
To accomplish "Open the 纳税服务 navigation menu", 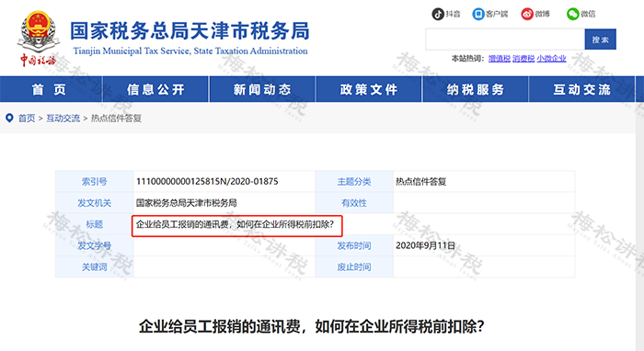I will tap(476, 89).
